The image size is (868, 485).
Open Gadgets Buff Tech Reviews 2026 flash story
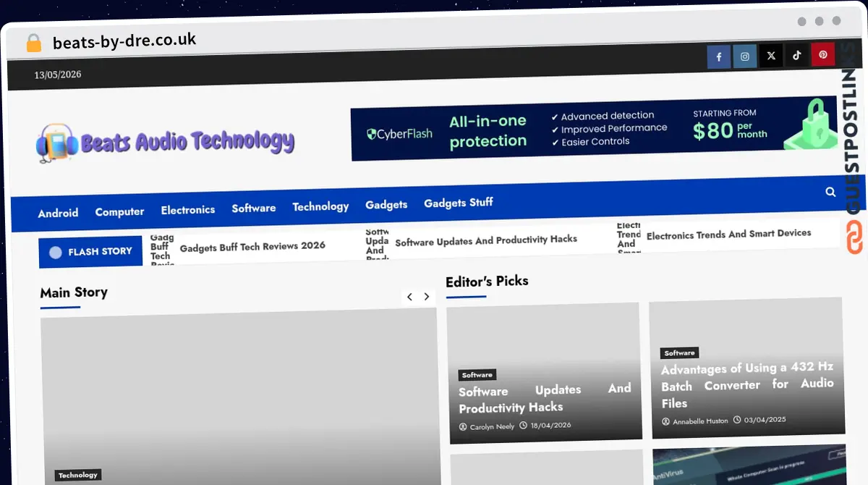pos(252,246)
